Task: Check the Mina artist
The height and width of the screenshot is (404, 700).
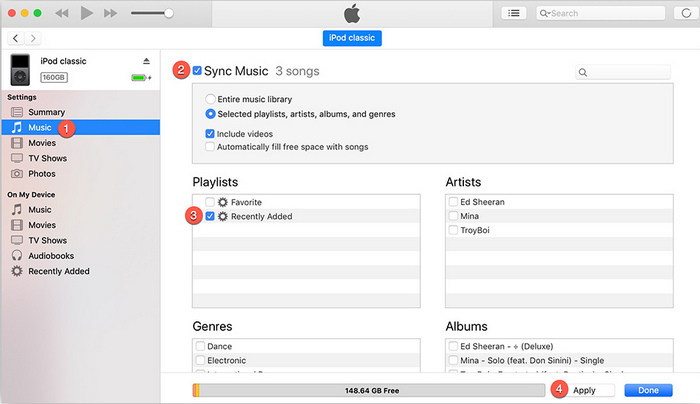Action: [453, 216]
